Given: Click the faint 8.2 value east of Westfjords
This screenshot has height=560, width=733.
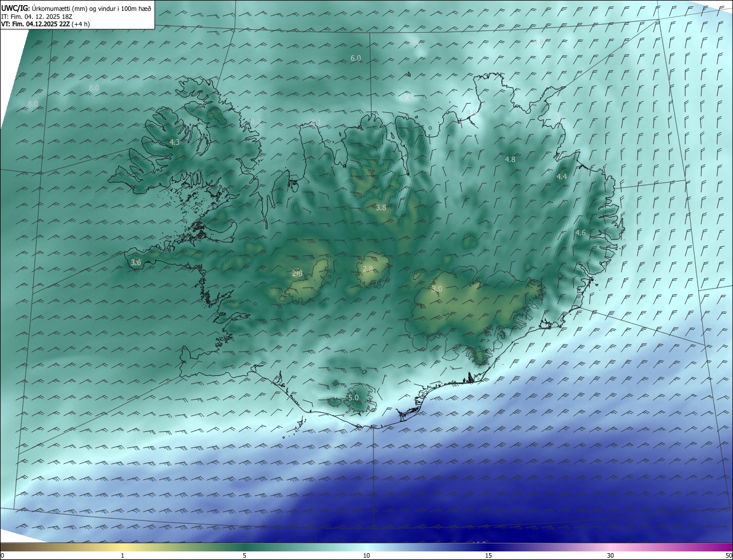Looking at the screenshot, I should point(255,122).
